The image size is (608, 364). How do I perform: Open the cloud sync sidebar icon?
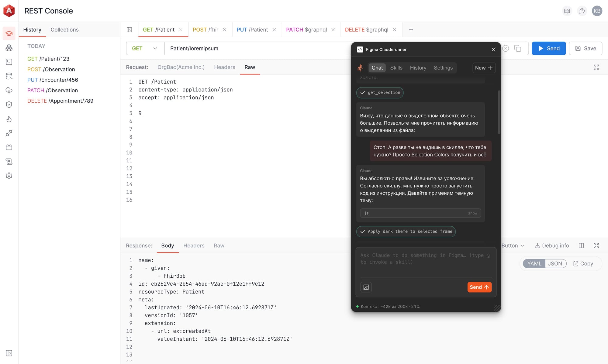[x=9, y=90]
